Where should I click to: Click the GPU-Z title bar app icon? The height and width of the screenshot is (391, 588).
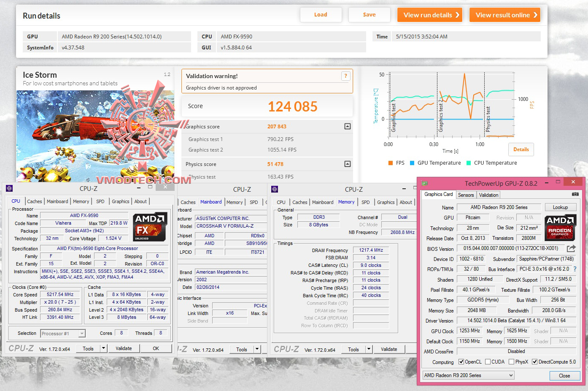coord(425,183)
